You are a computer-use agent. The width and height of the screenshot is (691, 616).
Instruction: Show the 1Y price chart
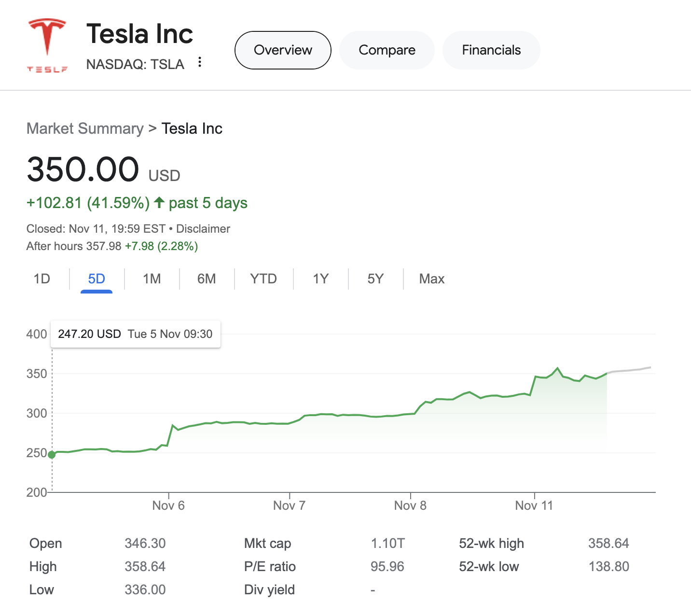[320, 279]
